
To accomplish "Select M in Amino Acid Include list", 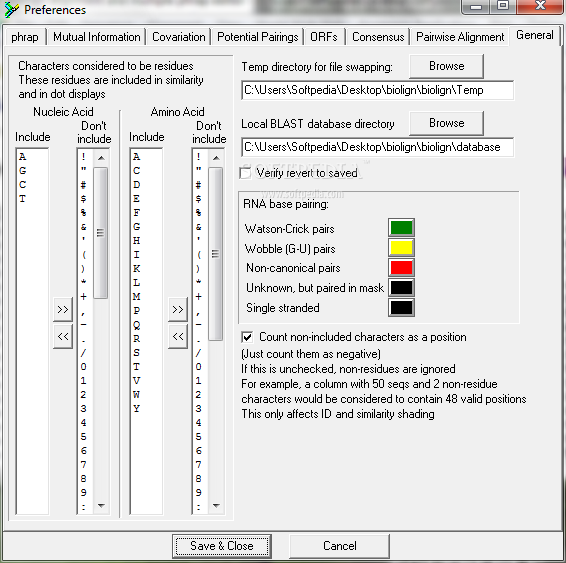I will coord(136,297).
